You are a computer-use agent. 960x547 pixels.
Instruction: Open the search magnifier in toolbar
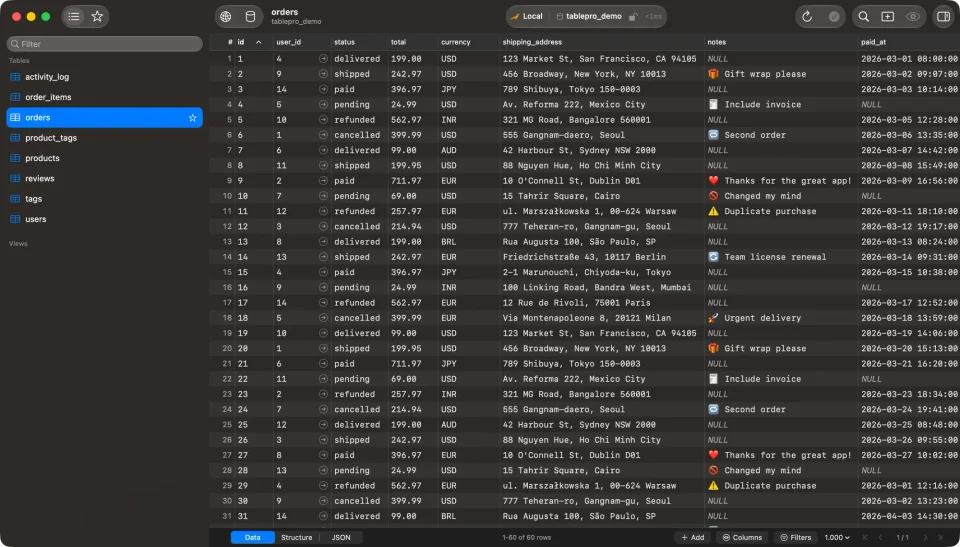coord(863,17)
